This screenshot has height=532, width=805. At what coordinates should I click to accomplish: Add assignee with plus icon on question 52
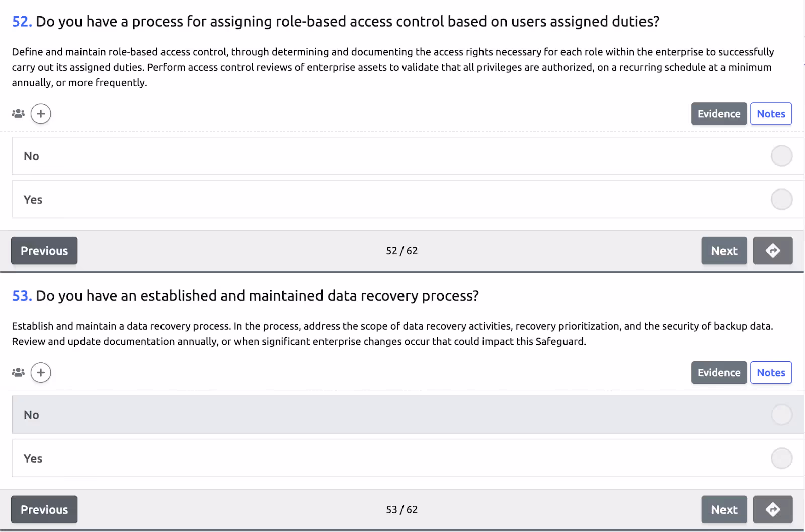pyautogui.click(x=41, y=114)
